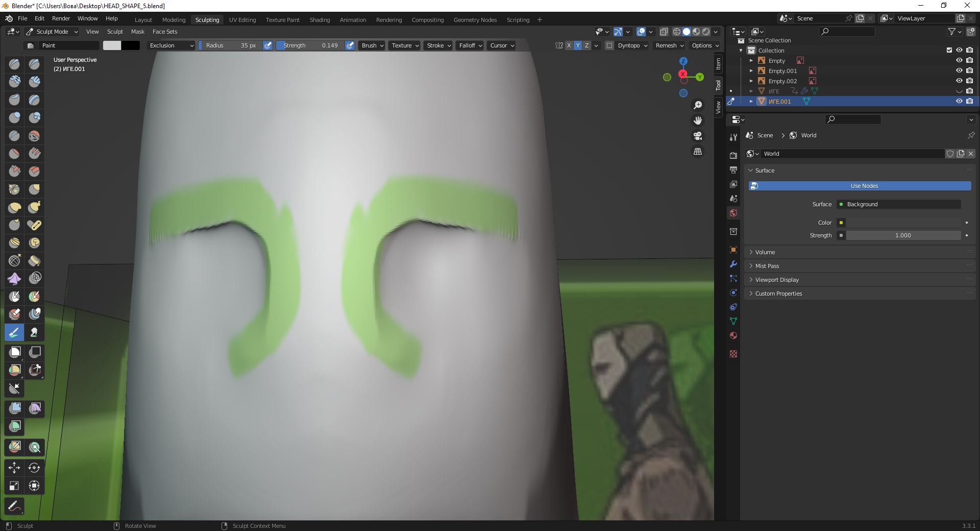Image resolution: width=980 pixels, height=531 pixels.
Task: Select the Draw Sharp brush
Action: pos(34,64)
